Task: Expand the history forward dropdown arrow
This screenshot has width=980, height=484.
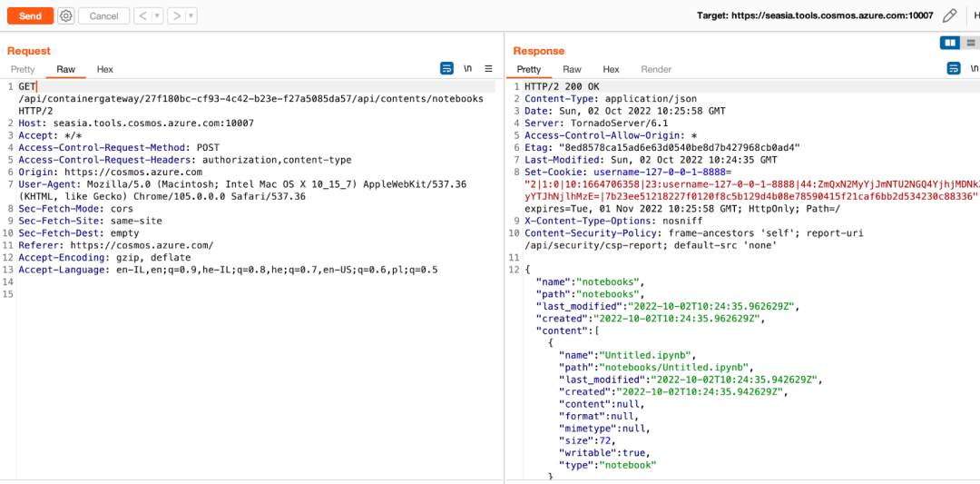Action: [191, 16]
